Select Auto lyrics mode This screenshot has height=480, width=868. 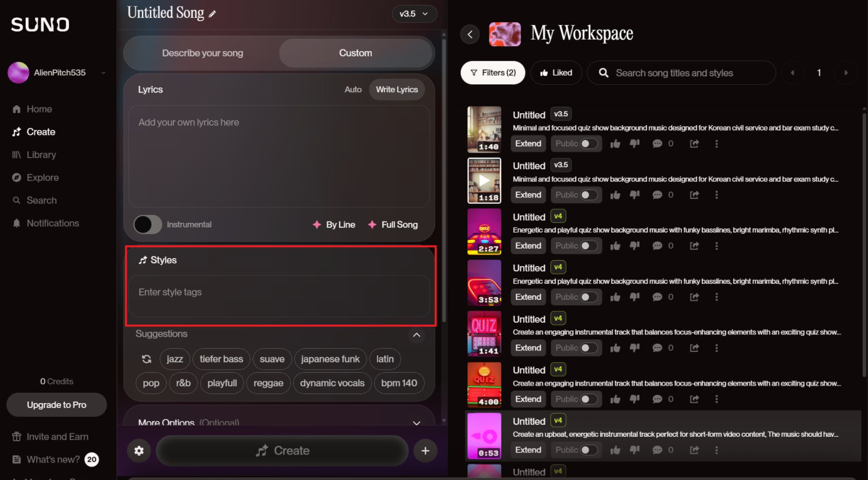pyautogui.click(x=353, y=89)
